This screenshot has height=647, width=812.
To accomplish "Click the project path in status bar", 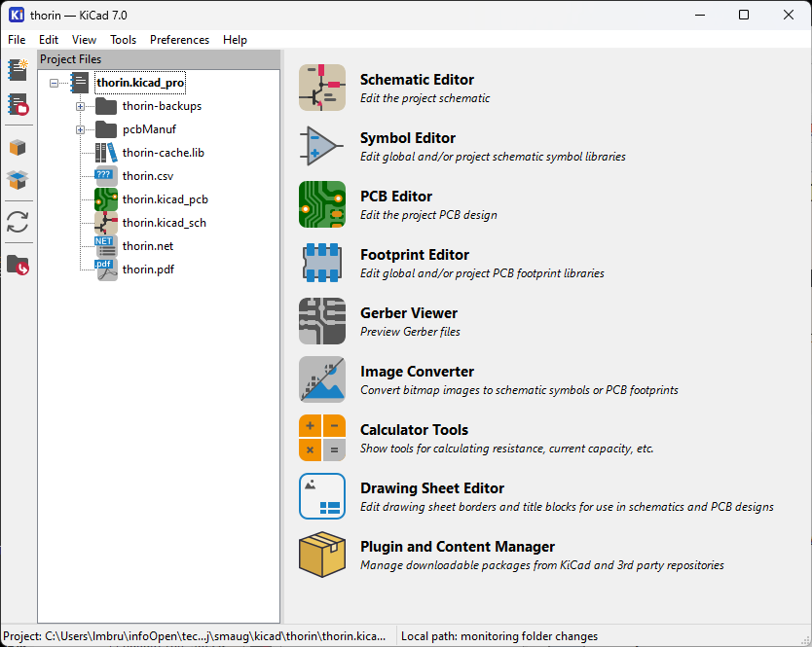I will coord(195,636).
